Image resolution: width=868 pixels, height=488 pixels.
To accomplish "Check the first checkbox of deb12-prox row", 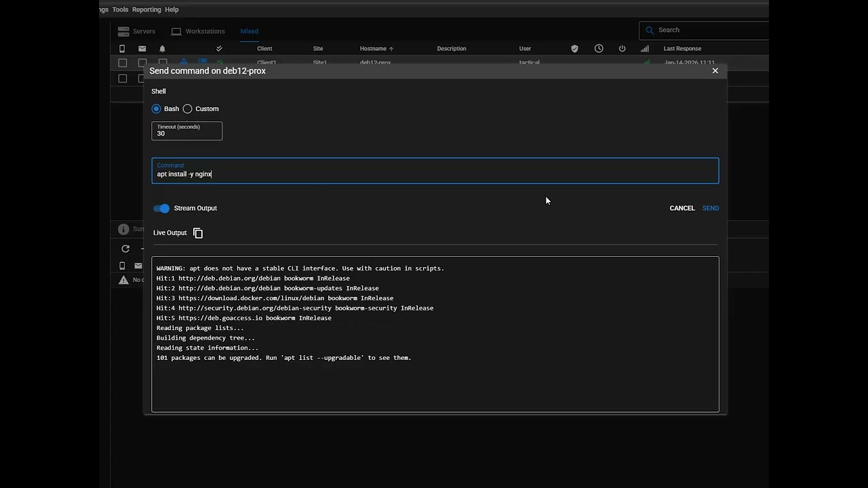I will (122, 63).
